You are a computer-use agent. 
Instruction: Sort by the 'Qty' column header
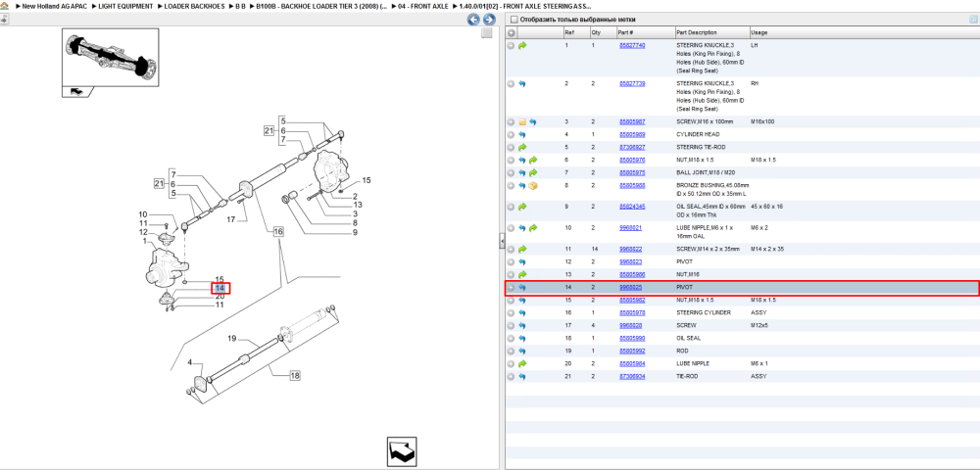click(x=595, y=32)
